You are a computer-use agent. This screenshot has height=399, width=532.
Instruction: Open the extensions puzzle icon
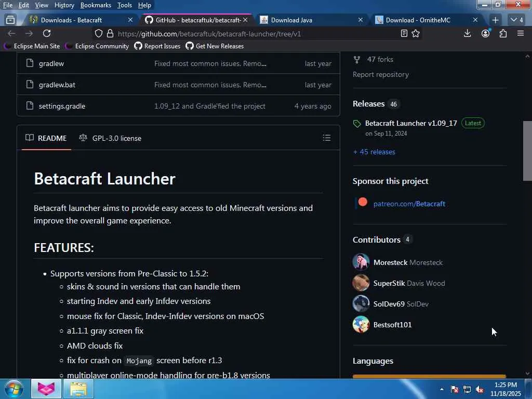[x=503, y=33]
